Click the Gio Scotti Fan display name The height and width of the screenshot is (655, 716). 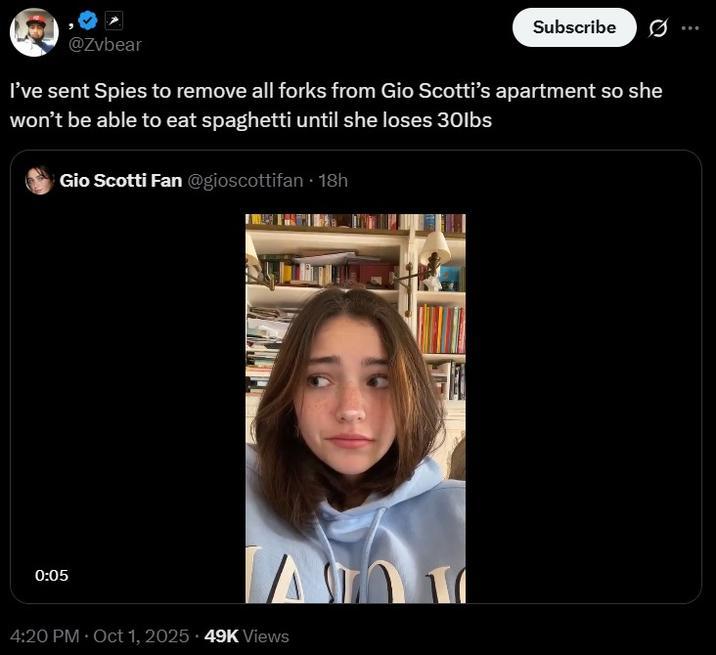point(121,181)
